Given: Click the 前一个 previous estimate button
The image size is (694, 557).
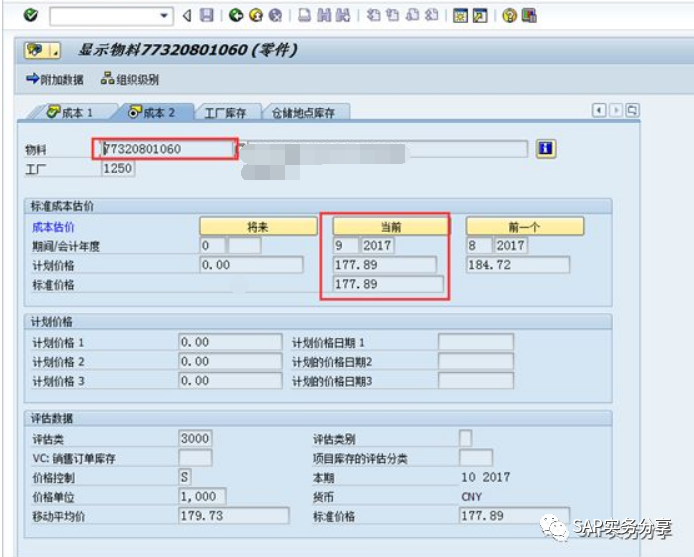Looking at the screenshot, I should click(524, 227).
